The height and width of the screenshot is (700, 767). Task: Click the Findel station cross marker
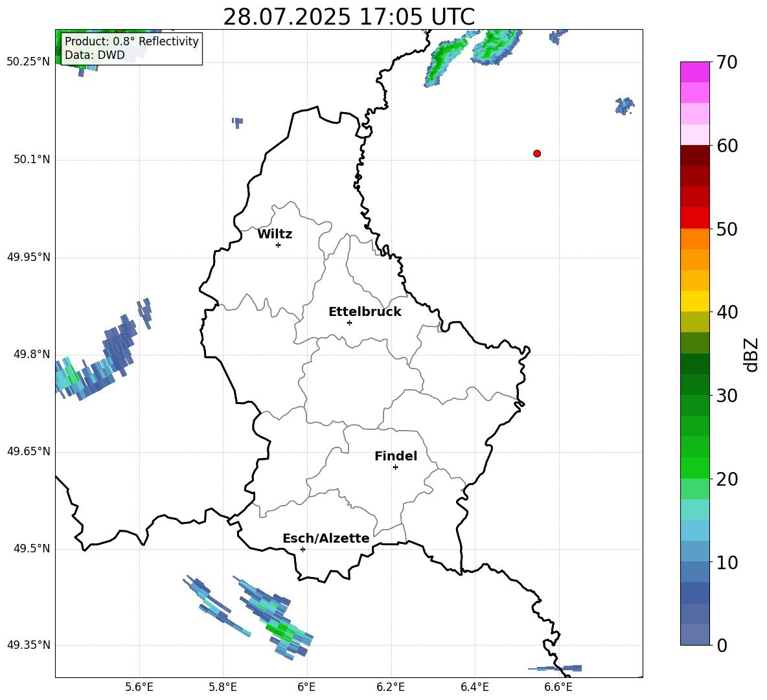click(395, 468)
